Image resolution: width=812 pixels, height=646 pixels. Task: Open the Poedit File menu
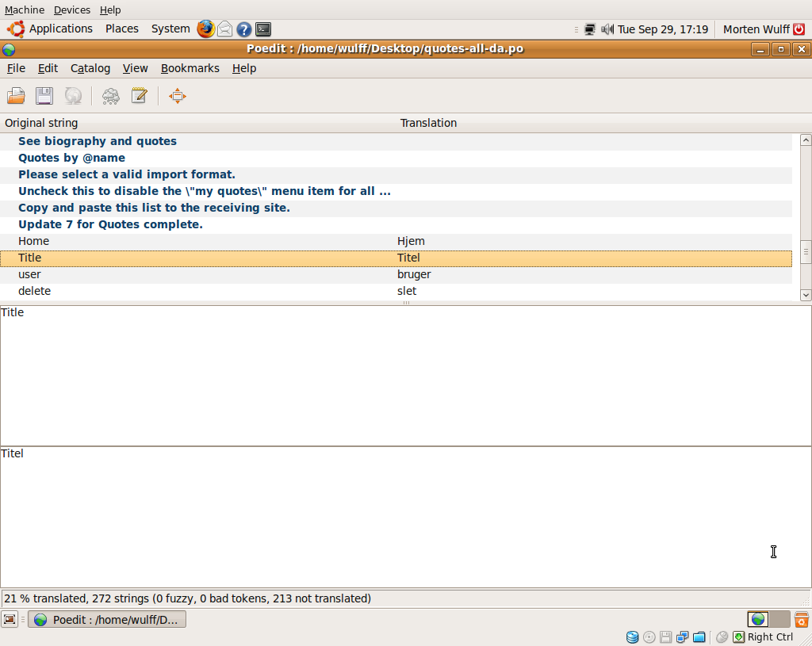coord(16,68)
